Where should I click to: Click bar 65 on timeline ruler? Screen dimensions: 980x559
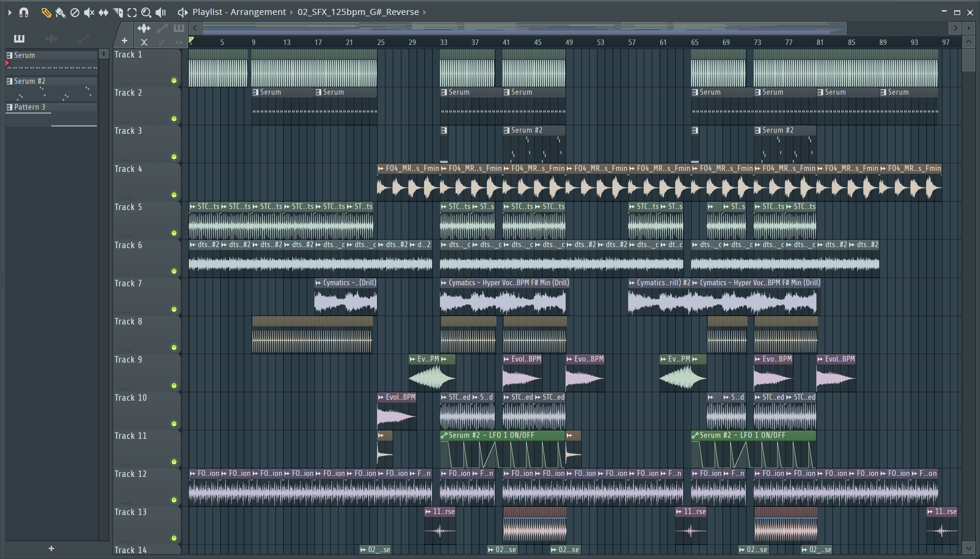[695, 42]
